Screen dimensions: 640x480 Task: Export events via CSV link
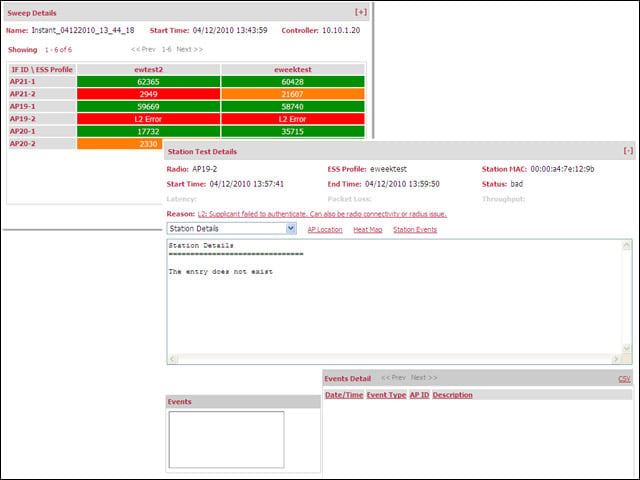pyautogui.click(x=624, y=379)
